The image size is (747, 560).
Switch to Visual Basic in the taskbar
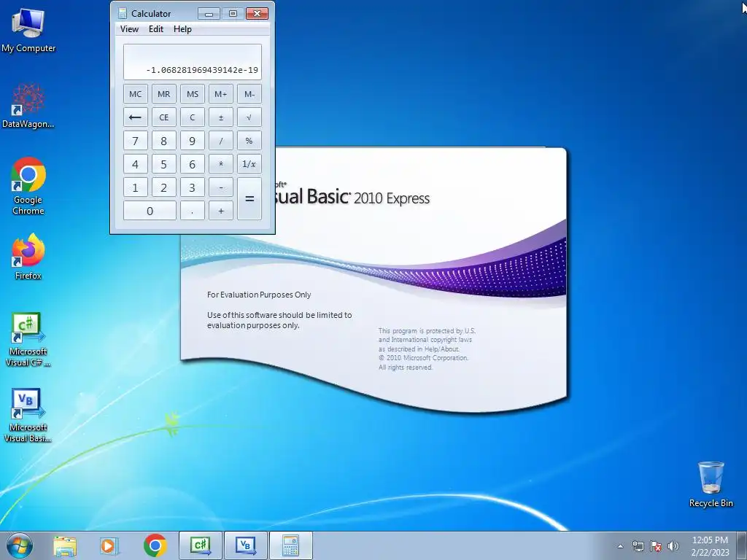pos(246,545)
